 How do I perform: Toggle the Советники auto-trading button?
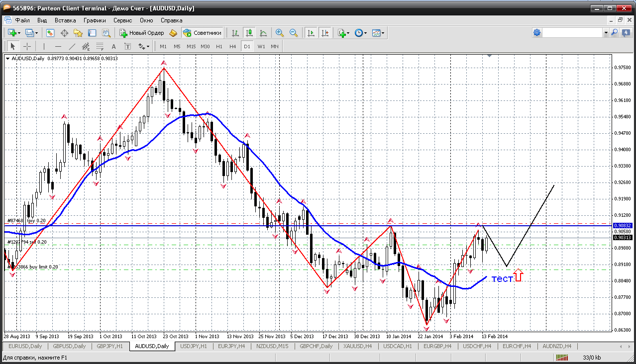(x=203, y=33)
